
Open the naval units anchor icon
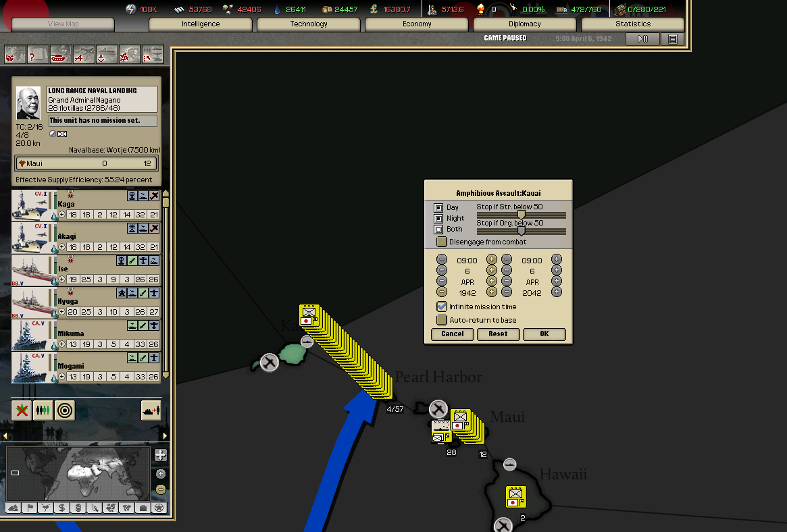click(107, 54)
